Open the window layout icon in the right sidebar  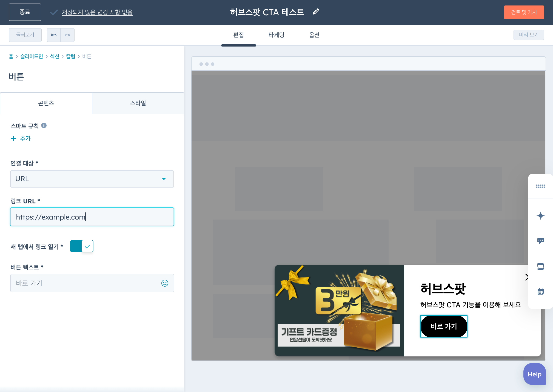pyautogui.click(x=540, y=266)
